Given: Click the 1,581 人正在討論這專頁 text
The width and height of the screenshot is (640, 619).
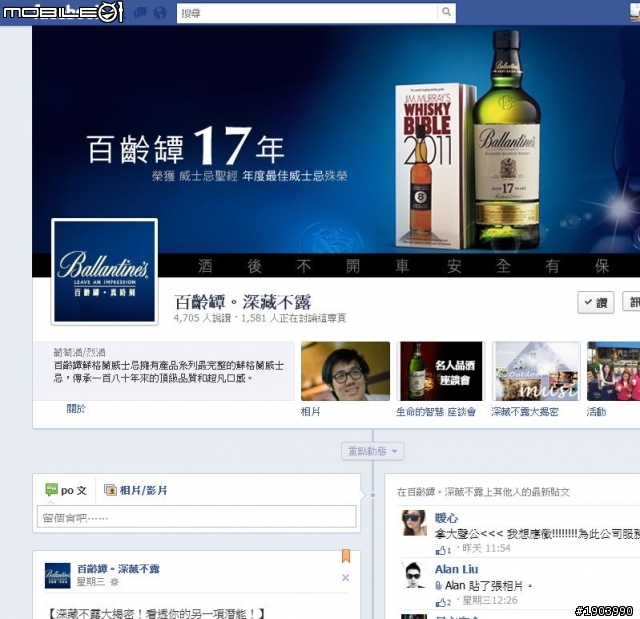Looking at the screenshot, I should [x=293, y=318].
